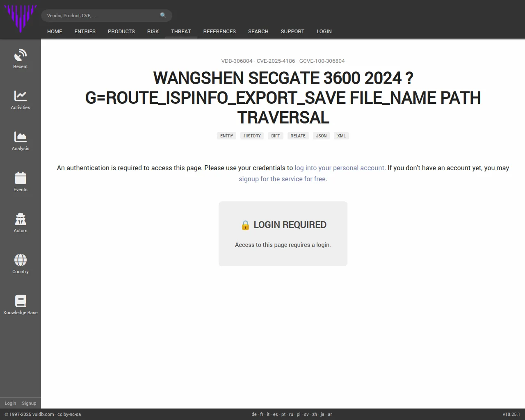
Task: Click the WANGSHEN SECGATE 3600 heading
Action: [x=283, y=98]
